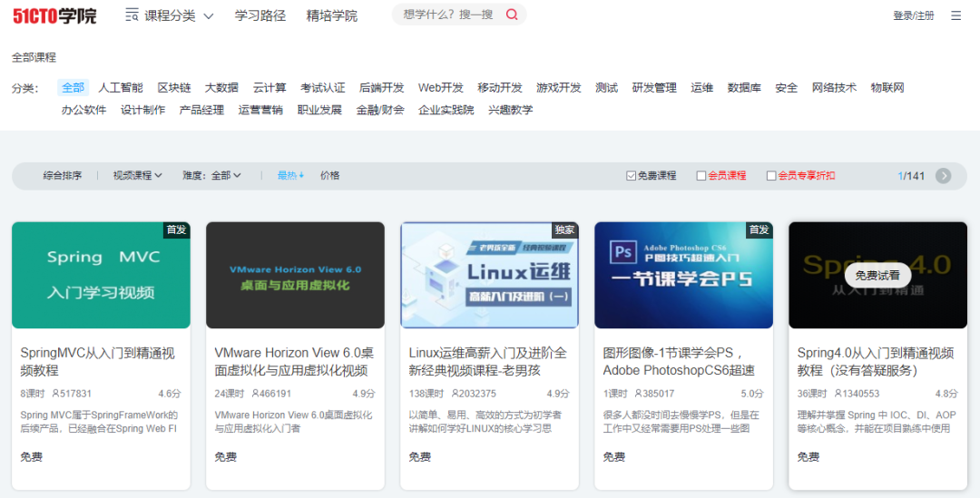Select the 大数据 category
The image size is (980, 498).
[x=222, y=87]
